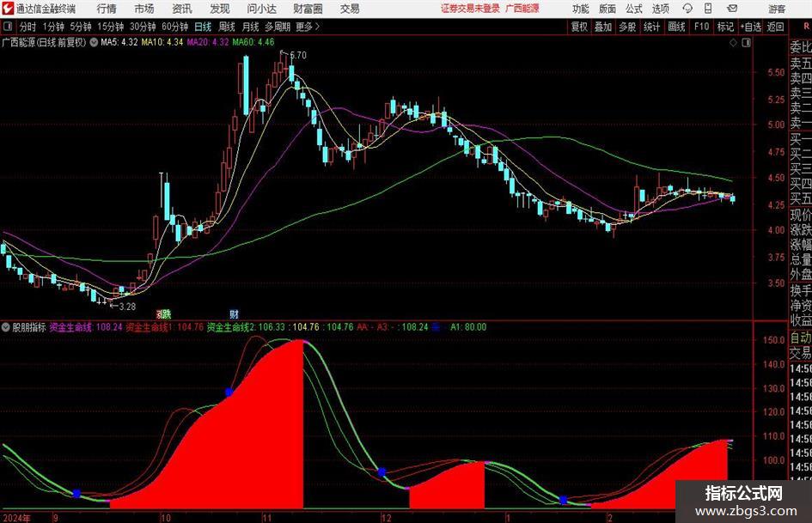This screenshot has width=812, height=523.
Task: Open the 版面 menu
Action: coord(607,9)
